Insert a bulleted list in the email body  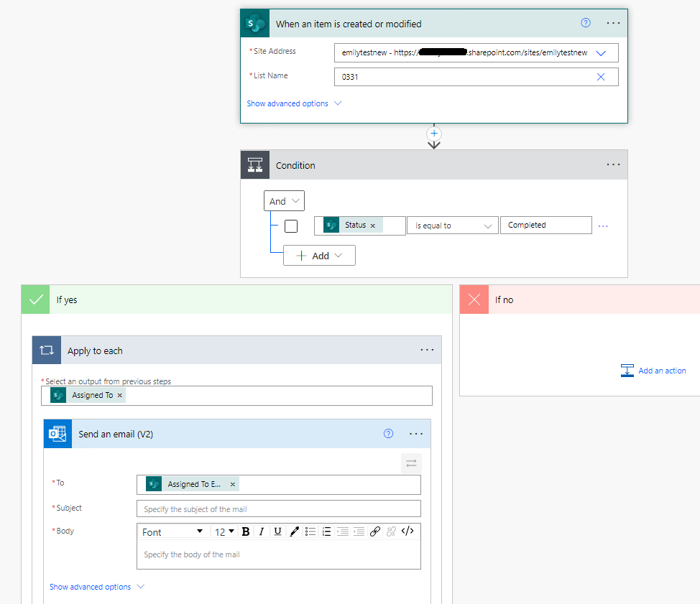pos(310,531)
